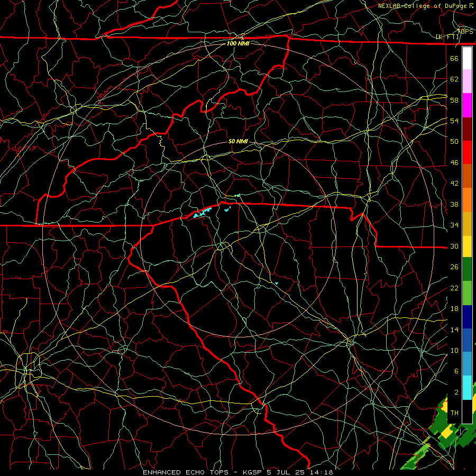
Task: Click the 'NEXLAB-College of DuPage' credit text
Action: (x=423, y=6)
